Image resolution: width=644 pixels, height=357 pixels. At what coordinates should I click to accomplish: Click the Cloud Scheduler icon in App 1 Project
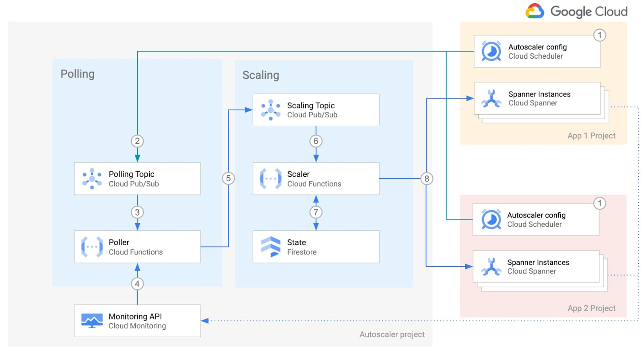tap(491, 51)
